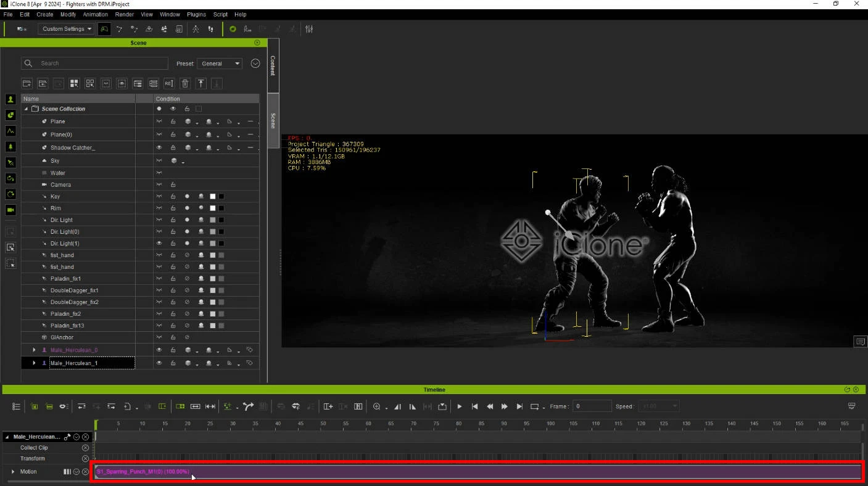Expand the Motion track in Timeline
Image resolution: width=868 pixels, height=486 pixels.
point(13,472)
